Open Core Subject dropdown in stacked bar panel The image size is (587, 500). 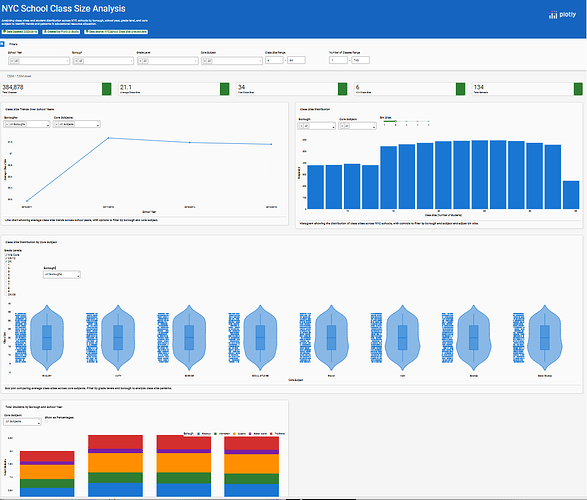pyautogui.click(x=22, y=422)
